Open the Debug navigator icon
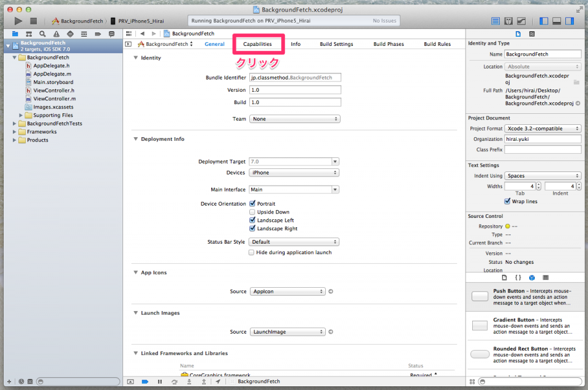Screen dimensions: 588x390 click(x=84, y=34)
